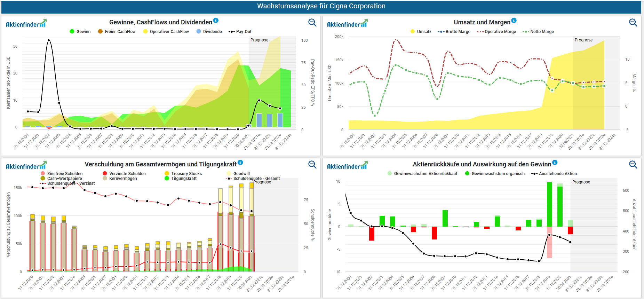Viewport: 644px width, 299px height.
Task: Toggle Netto Marge legend entry
Action: click(538, 32)
